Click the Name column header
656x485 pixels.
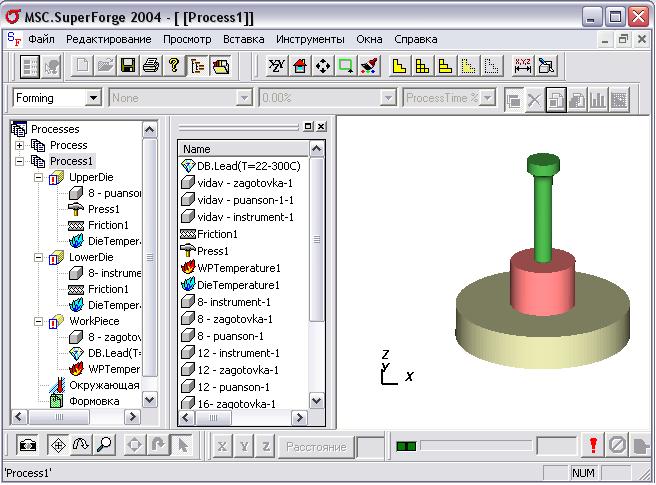pos(244,149)
